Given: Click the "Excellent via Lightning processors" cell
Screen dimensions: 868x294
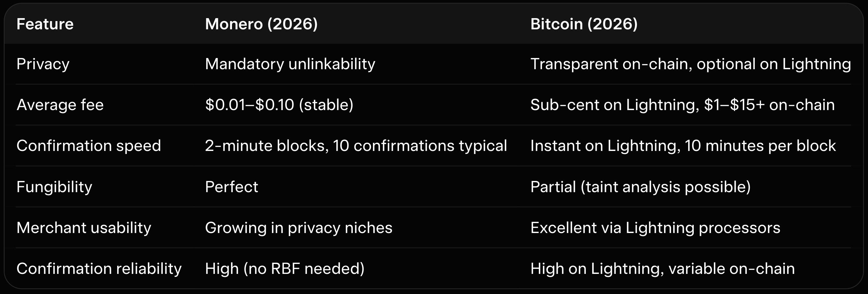Looking at the screenshot, I should click(x=655, y=228).
